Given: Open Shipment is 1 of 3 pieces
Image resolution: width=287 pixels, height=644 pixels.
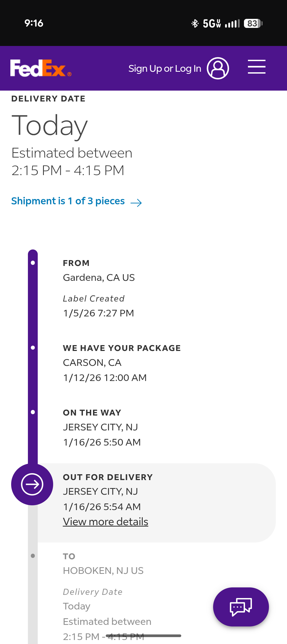Looking at the screenshot, I should (68, 201).
